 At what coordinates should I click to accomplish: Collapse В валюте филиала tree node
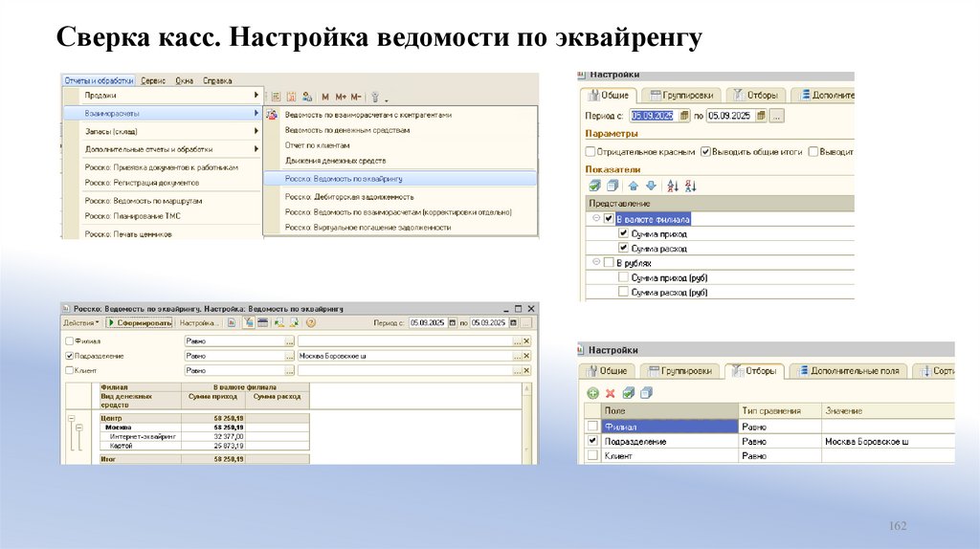(x=596, y=219)
